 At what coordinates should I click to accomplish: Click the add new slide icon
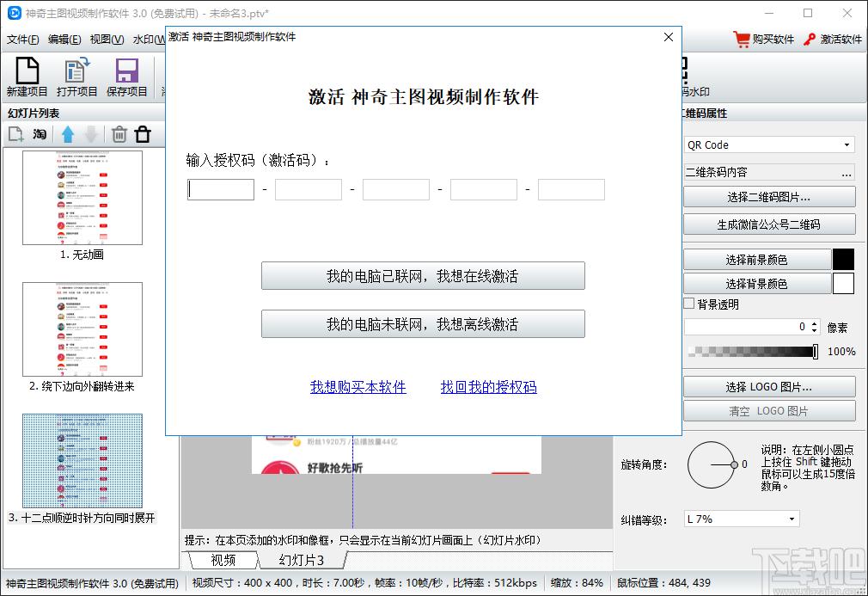pyautogui.click(x=15, y=134)
